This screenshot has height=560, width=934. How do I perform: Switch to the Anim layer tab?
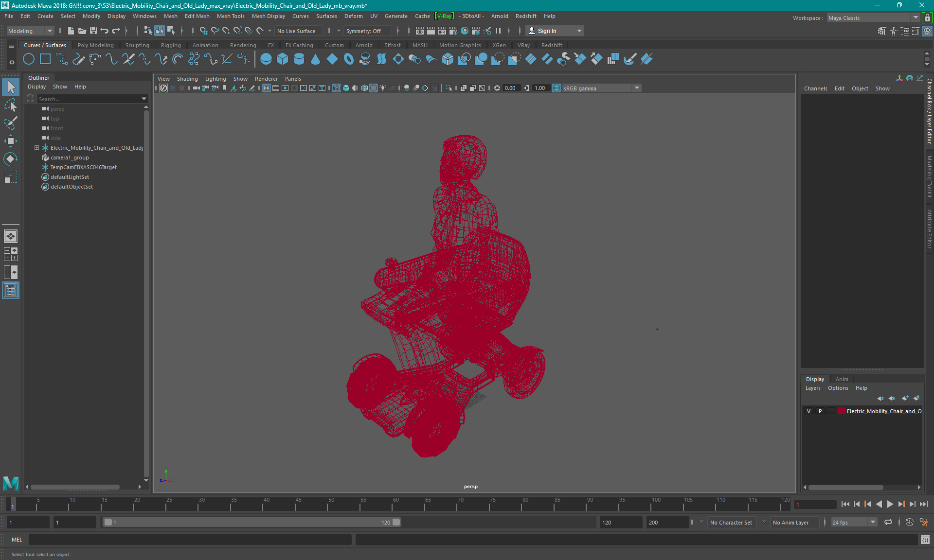click(842, 379)
